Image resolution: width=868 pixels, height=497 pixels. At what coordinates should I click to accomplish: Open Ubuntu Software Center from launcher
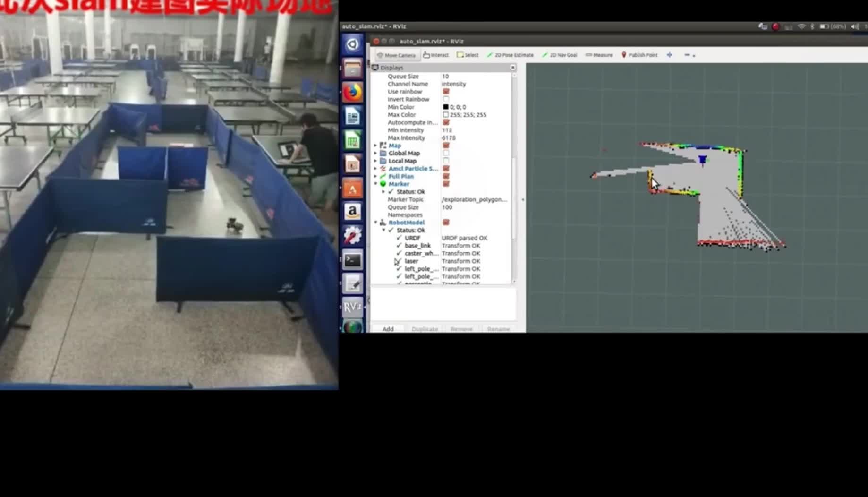[x=352, y=189]
